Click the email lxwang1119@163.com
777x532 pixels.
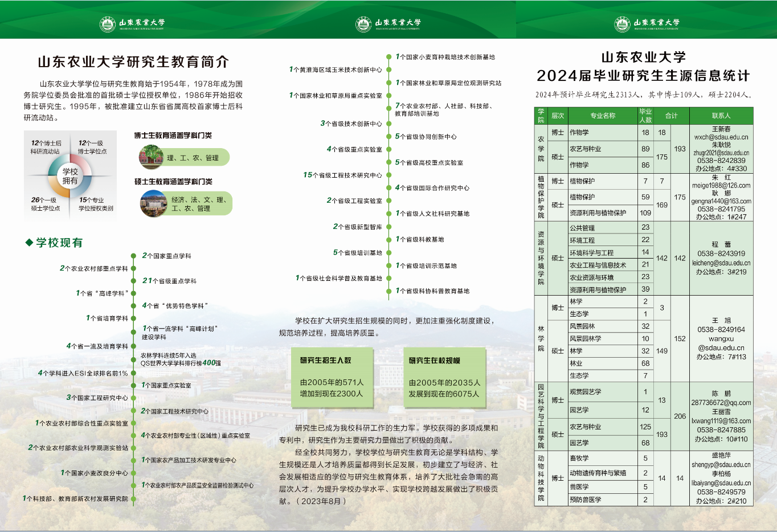click(x=721, y=421)
